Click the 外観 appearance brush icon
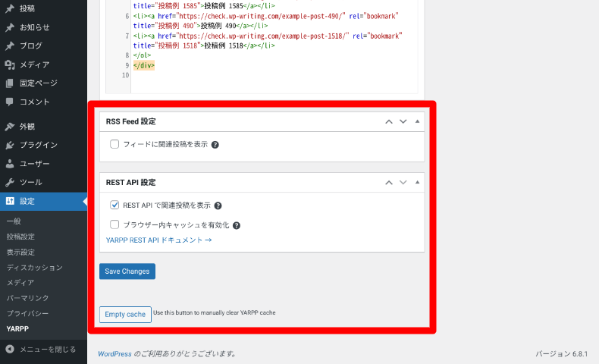This screenshot has width=599, height=364. (10, 127)
